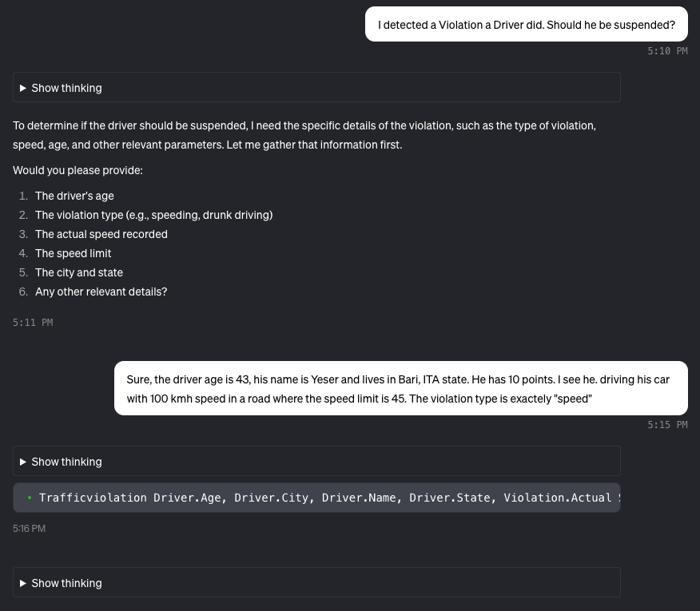Screen dimensions: 700x611
Task: Expand the first Show thinking section
Action: tap(66, 88)
